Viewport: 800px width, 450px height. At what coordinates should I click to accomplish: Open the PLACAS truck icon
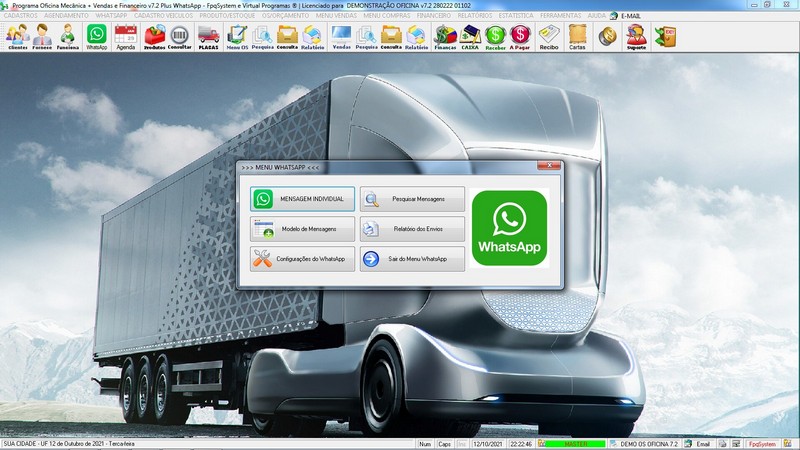[x=208, y=37]
